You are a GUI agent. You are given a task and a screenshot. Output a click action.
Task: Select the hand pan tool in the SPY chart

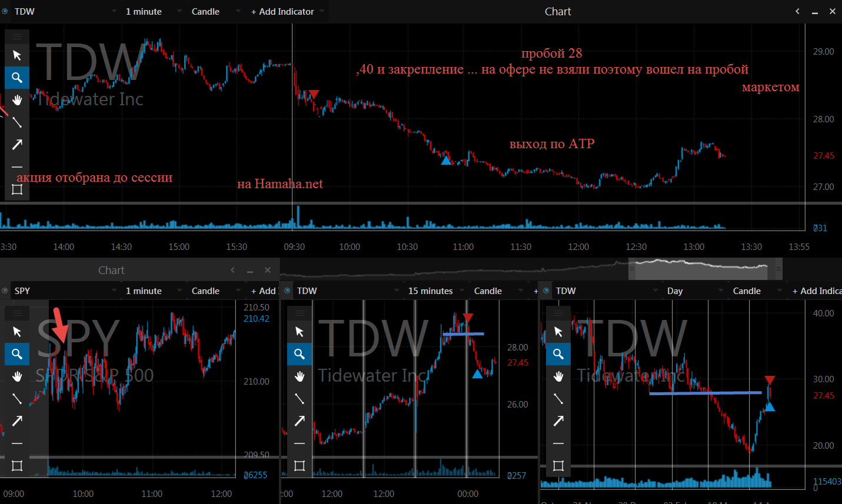pos(17,376)
